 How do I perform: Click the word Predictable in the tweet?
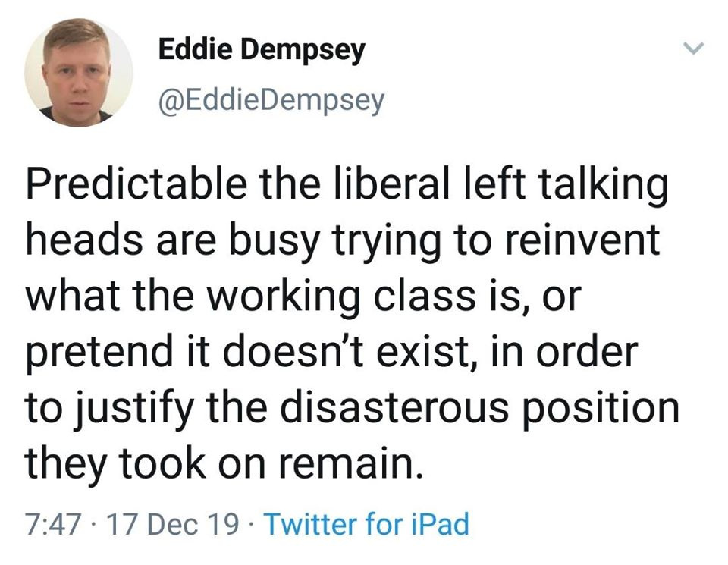pos(136,184)
